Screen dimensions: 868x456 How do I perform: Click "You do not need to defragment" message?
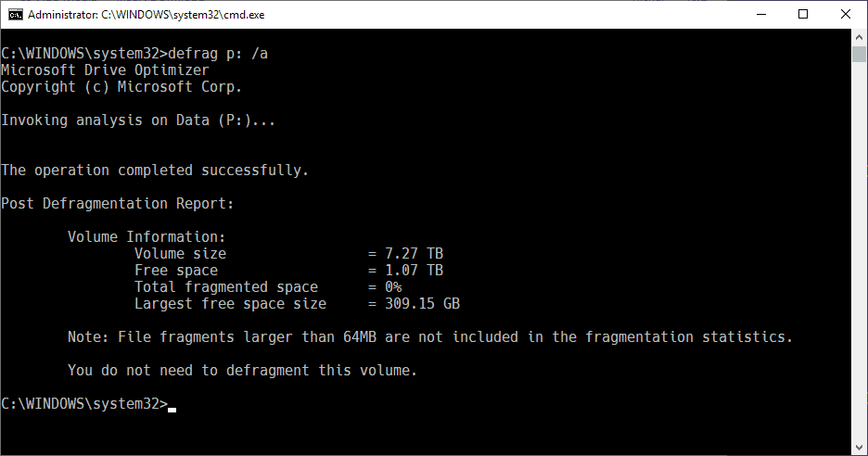(x=242, y=370)
